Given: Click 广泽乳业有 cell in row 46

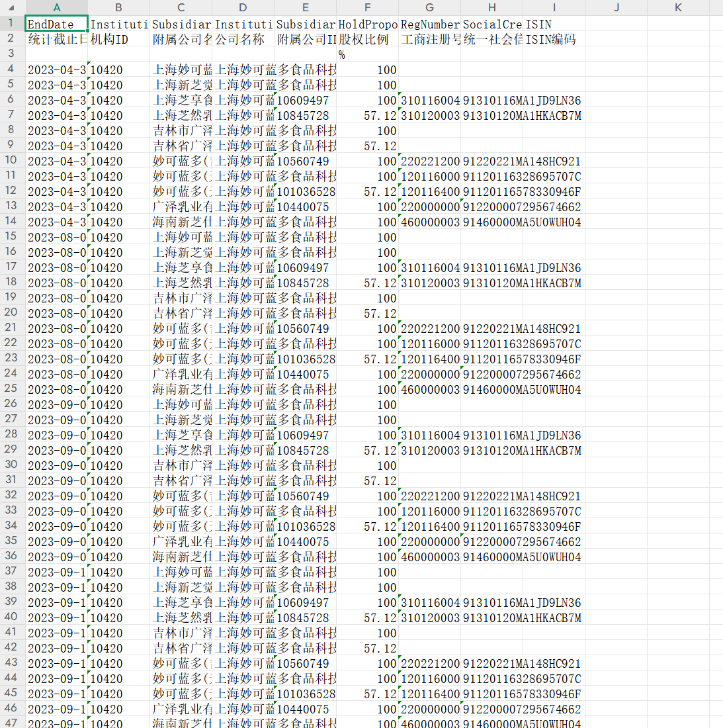Looking at the screenshot, I should [181, 709].
